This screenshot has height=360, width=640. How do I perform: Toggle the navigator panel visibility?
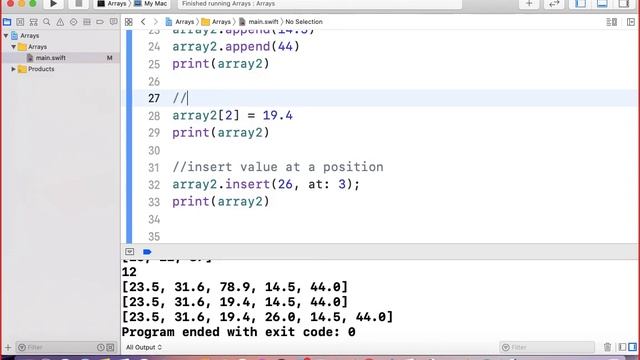[x=580, y=4]
